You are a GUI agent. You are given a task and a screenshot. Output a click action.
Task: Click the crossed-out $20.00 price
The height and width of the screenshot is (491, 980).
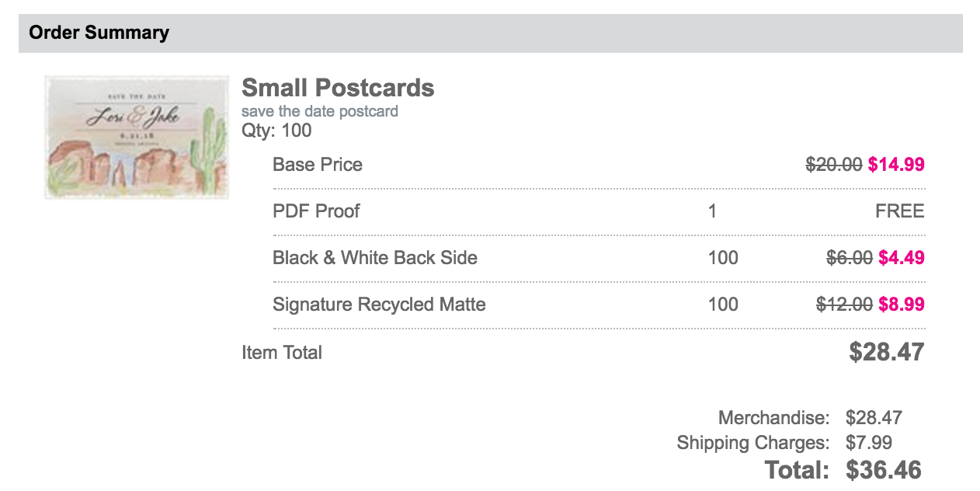(833, 165)
